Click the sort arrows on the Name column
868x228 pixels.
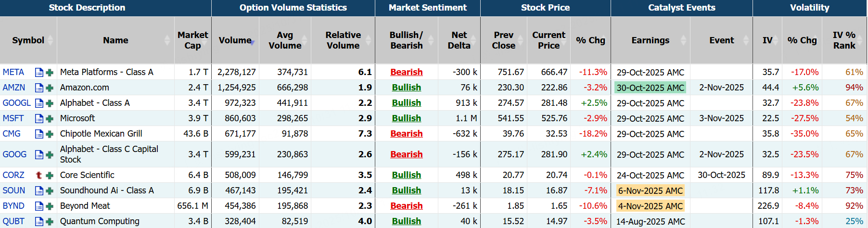tap(167, 40)
